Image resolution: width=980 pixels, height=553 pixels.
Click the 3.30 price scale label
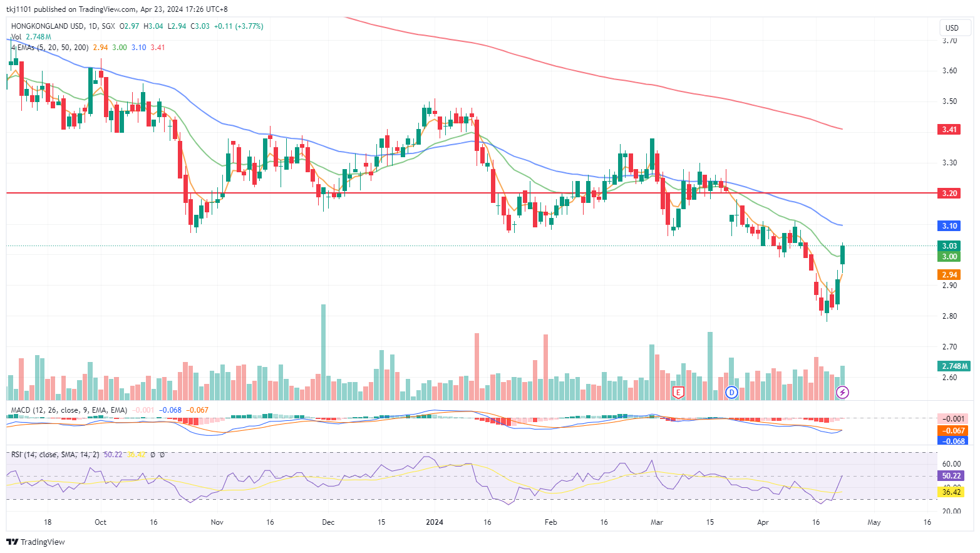tap(949, 163)
